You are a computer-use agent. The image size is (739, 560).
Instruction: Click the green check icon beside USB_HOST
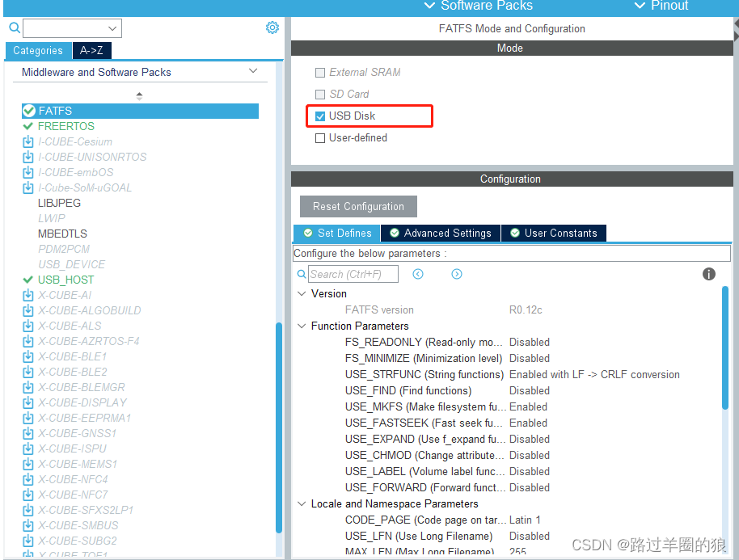pos(28,280)
